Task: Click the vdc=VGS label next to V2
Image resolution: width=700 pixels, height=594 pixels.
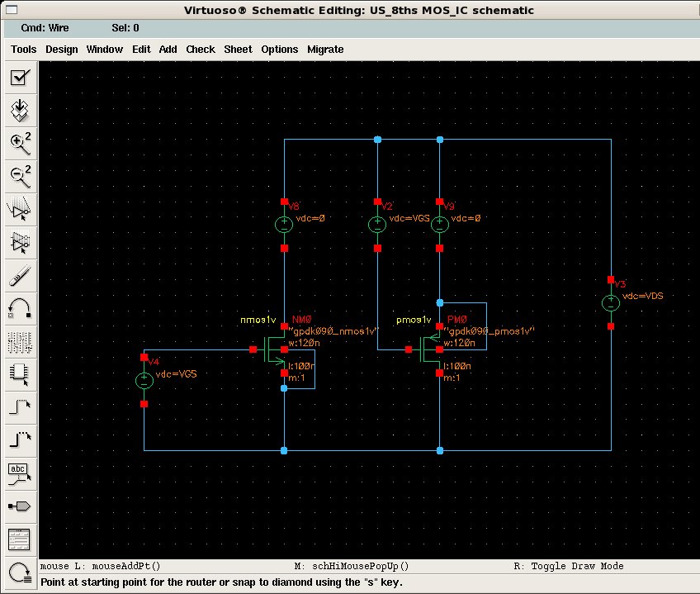Action: click(x=409, y=218)
